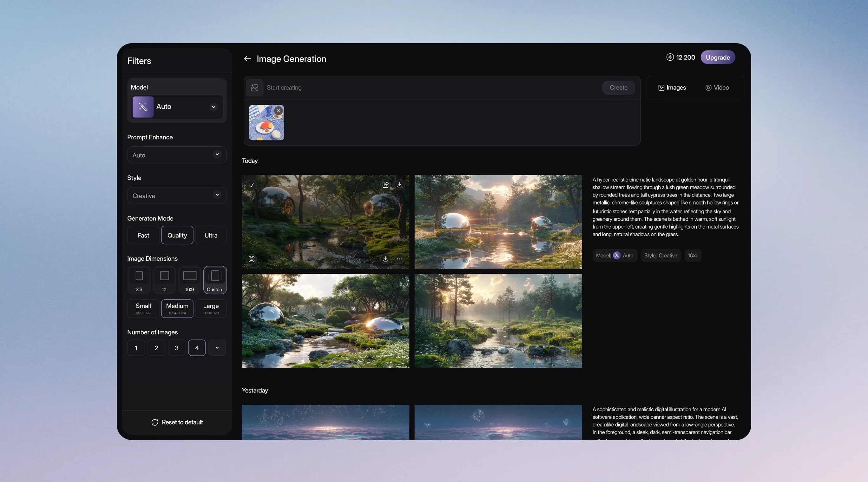The width and height of the screenshot is (868, 482).
Task: Open three-dots more options on first image
Action: pos(399,259)
